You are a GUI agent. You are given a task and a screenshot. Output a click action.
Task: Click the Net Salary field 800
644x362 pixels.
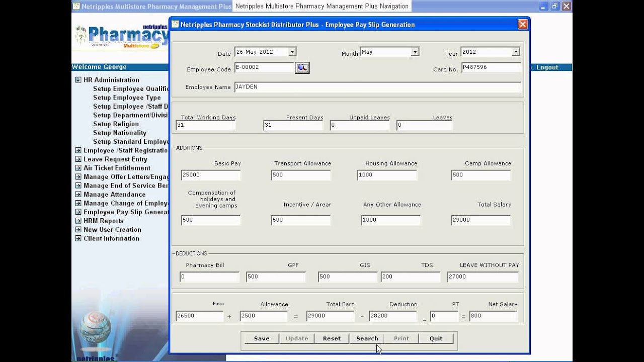tap(493, 316)
